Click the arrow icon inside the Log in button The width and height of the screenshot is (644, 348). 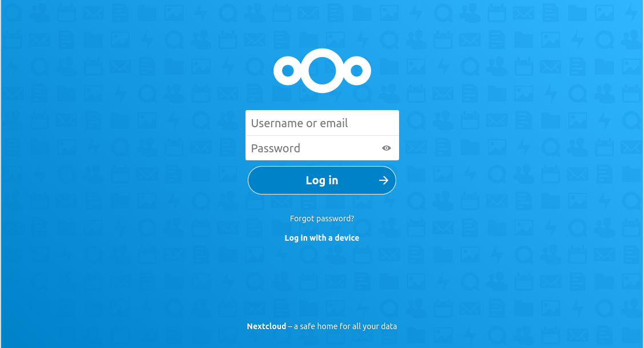click(x=383, y=180)
